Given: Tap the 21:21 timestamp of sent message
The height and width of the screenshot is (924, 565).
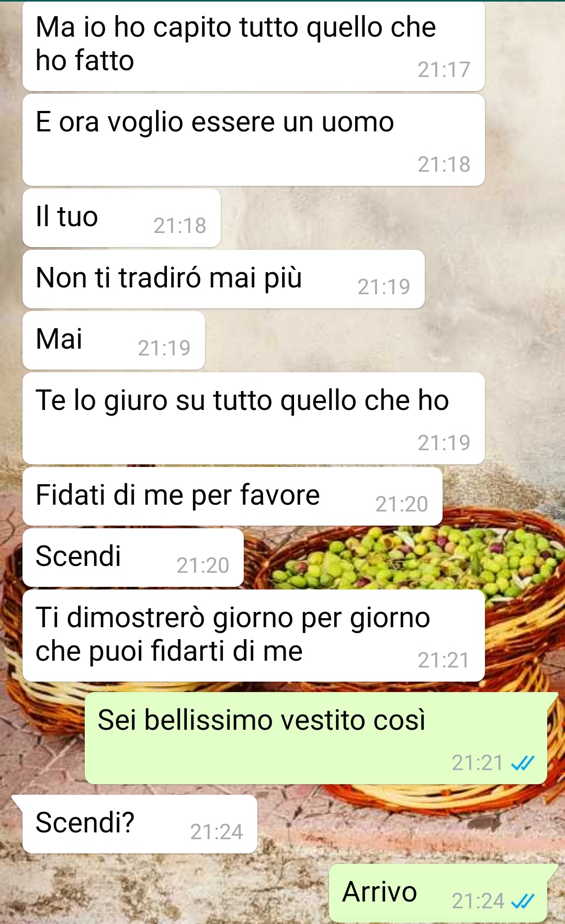Looking at the screenshot, I should [x=477, y=763].
